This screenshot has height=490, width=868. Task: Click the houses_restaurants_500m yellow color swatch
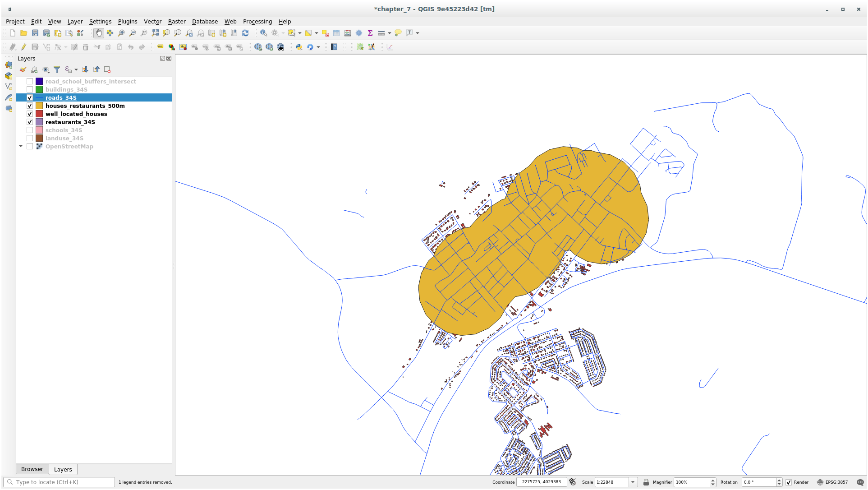(x=39, y=106)
